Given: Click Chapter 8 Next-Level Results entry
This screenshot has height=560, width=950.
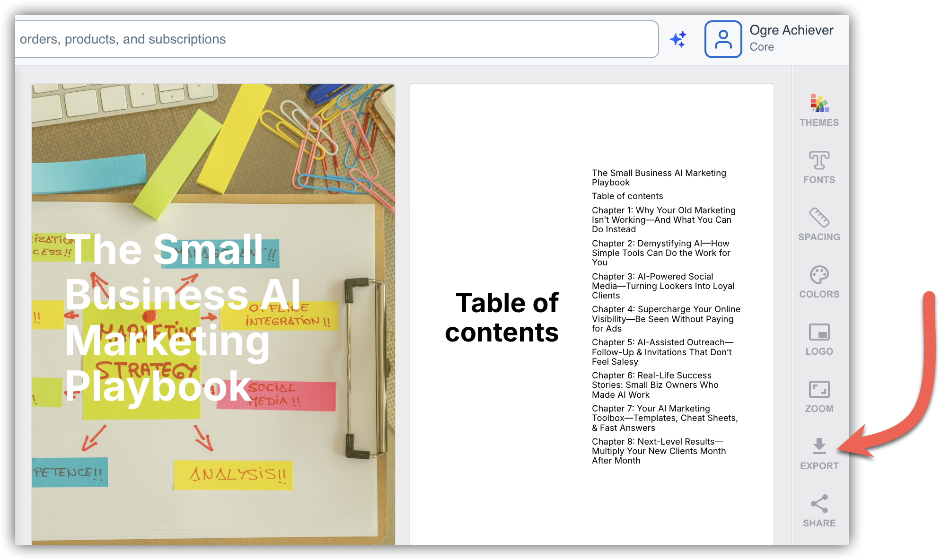Looking at the screenshot, I should click(659, 451).
